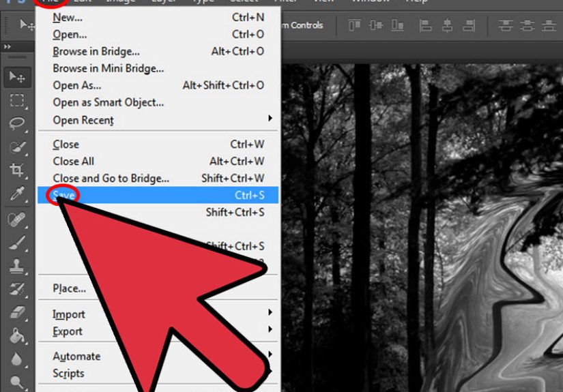Viewport: 563px width, 392px height.
Task: Select the Lasso tool
Action: pos(17,123)
